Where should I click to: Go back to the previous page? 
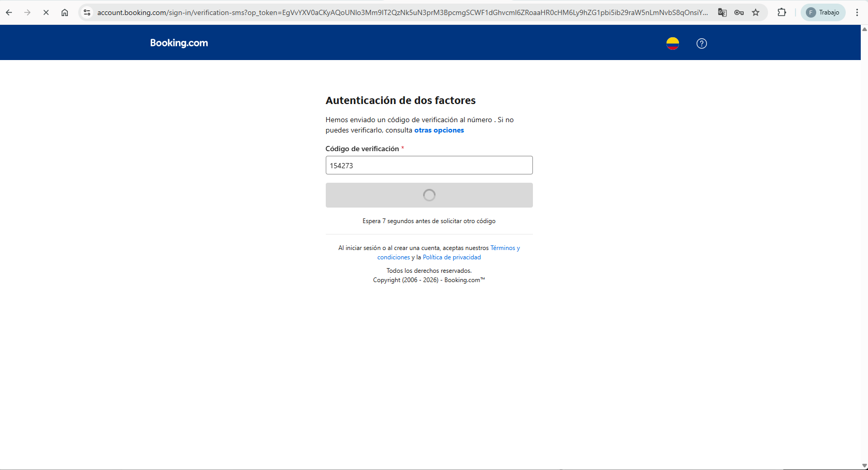[x=9, y=12]
